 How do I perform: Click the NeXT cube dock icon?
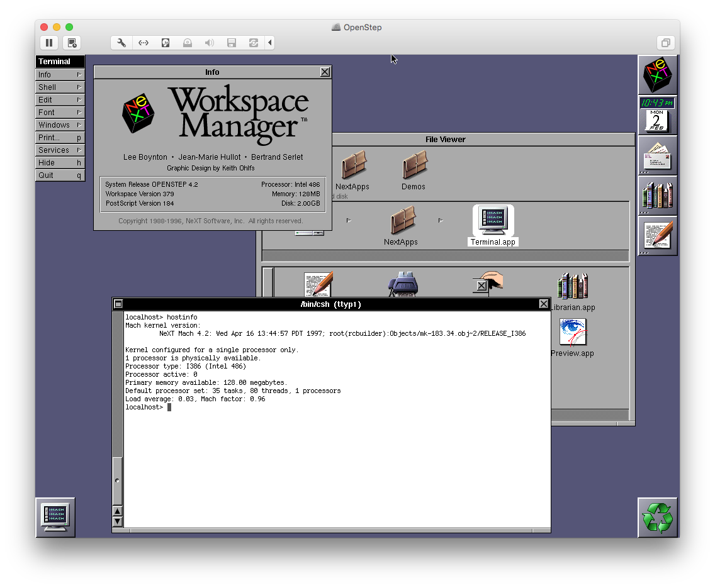click(x=657, y=75)
